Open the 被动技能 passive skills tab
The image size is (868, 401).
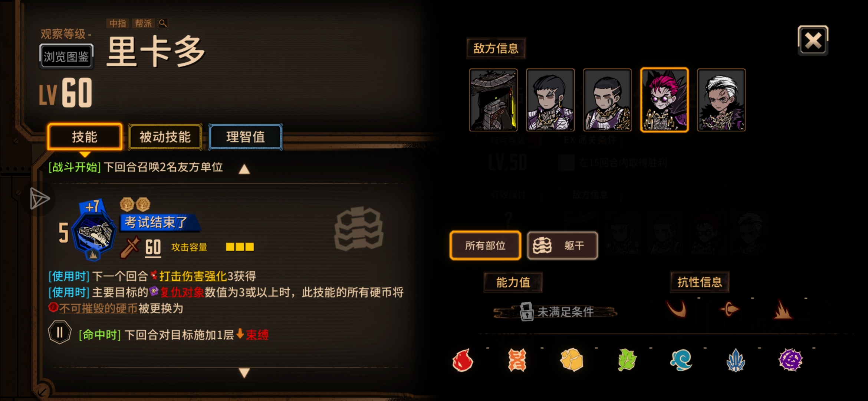point(165,137)
